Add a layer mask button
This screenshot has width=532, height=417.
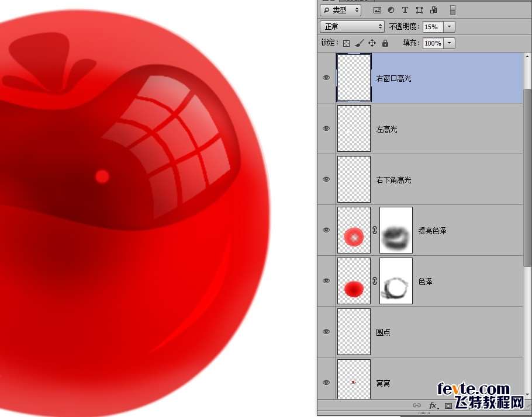(448, 406)
